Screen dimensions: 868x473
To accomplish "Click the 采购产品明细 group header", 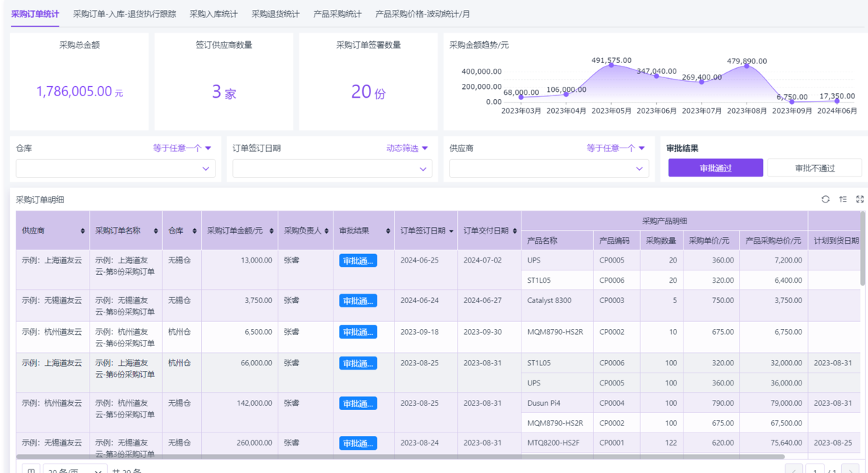I will [x=664, y=221].
